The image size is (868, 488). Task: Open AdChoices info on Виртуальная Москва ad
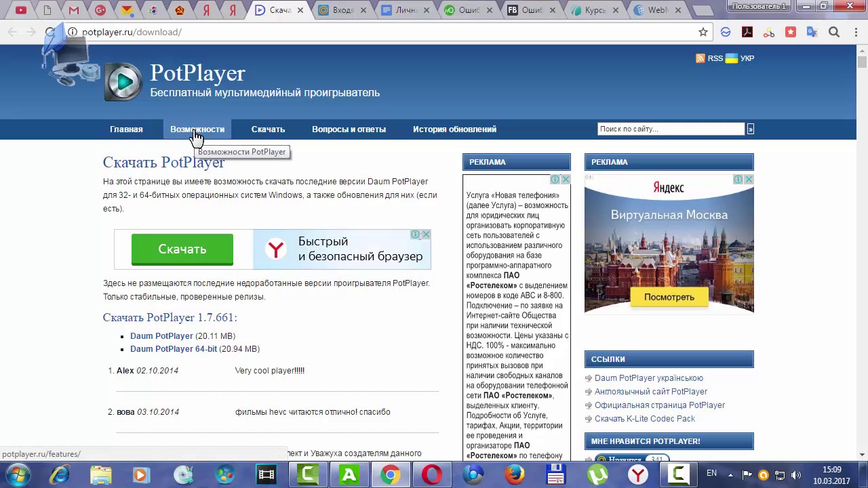(738, 180)
